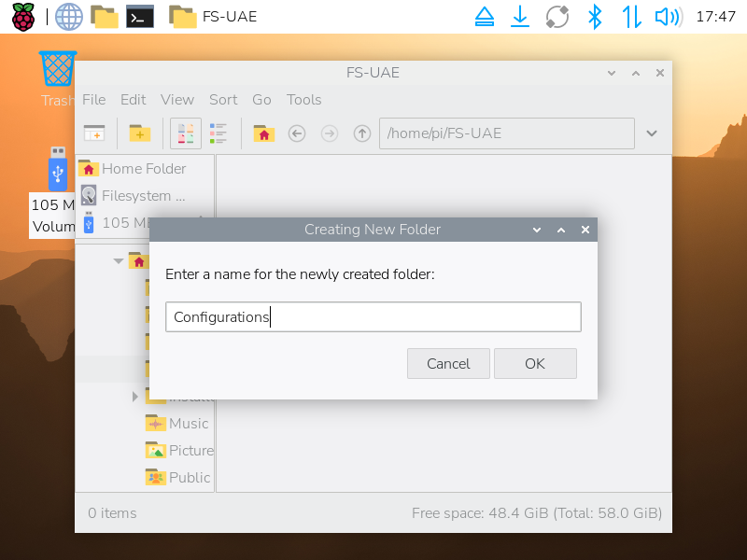Expand the collapsed folder above Music
Viewport: 747px width, 560px height.
[134, 396]
